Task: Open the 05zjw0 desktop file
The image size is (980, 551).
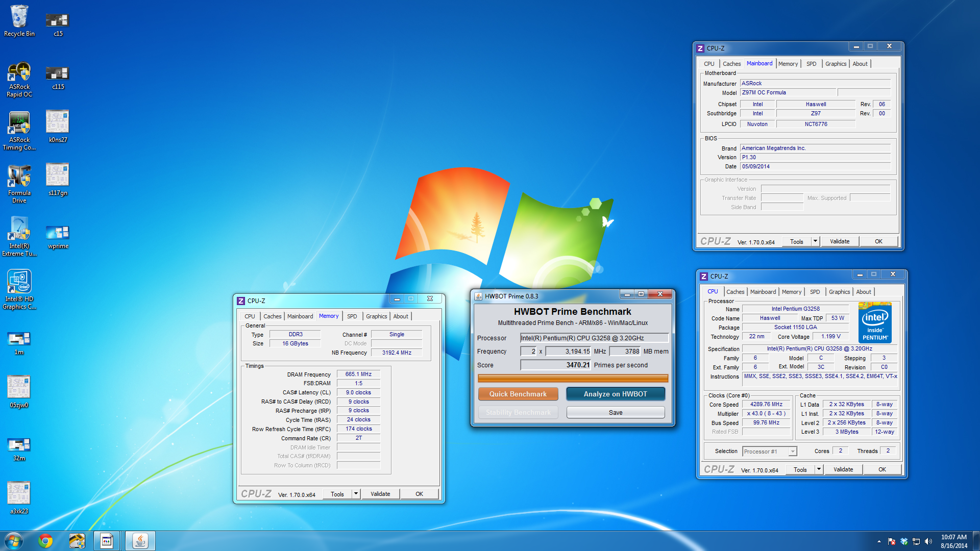Action: tap(19, 392)
